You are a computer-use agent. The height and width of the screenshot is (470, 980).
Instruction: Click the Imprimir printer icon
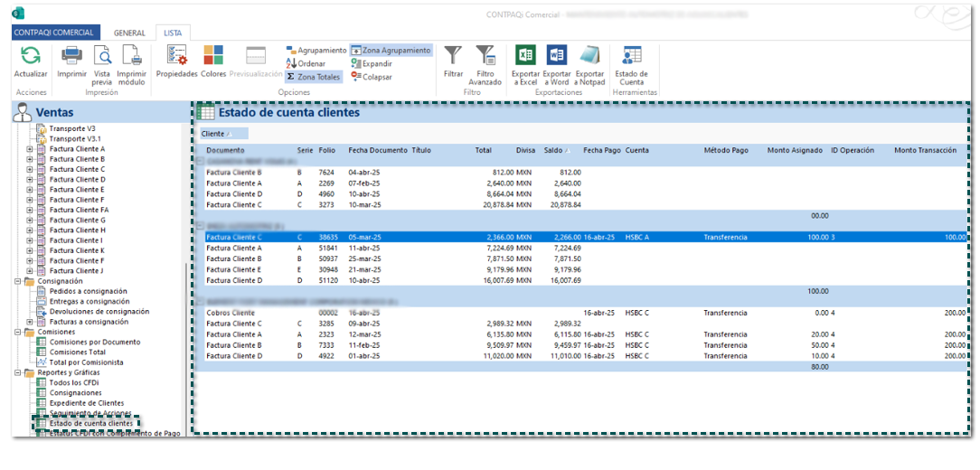coord(71,56)
